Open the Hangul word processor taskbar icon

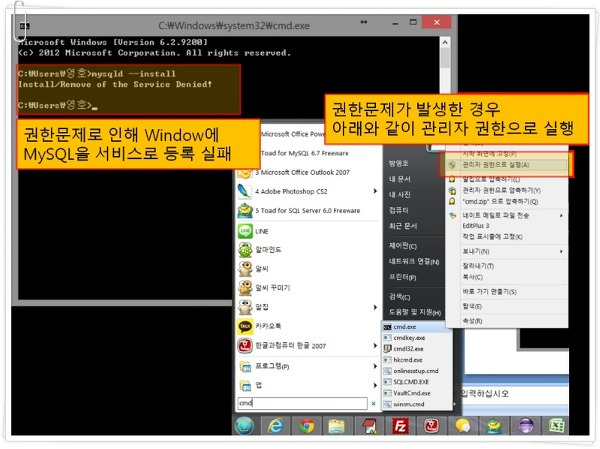[431, 426]
